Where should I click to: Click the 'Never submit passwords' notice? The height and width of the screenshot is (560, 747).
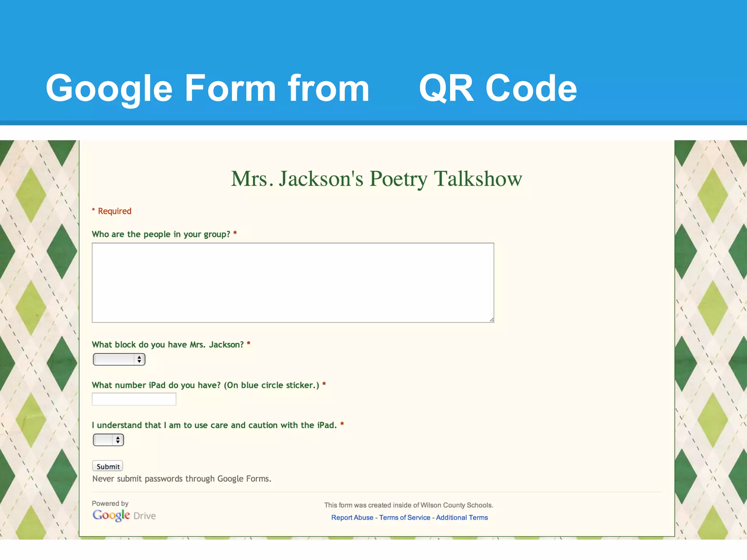tap(182, 479)
